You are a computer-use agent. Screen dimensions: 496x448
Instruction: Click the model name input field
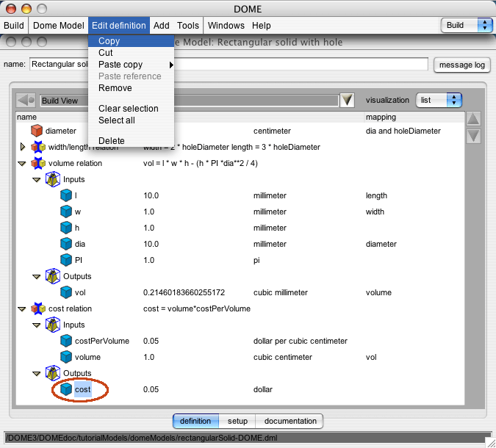click(229, 64)
